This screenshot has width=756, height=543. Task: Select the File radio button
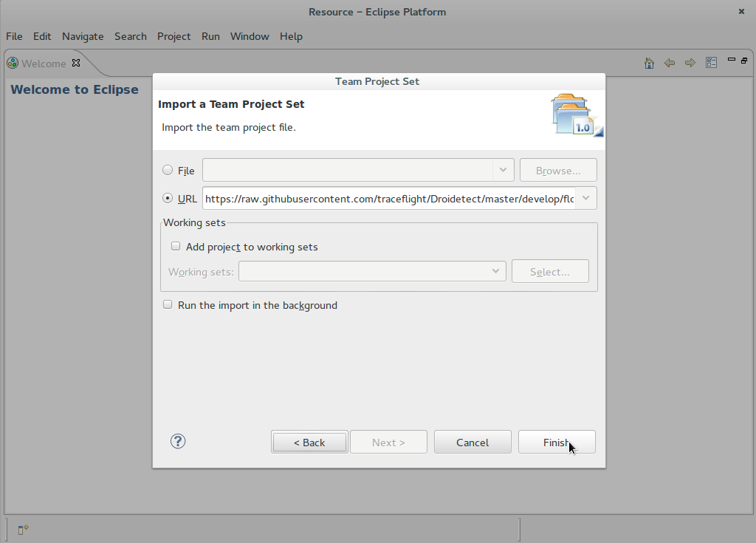[168, 170]
